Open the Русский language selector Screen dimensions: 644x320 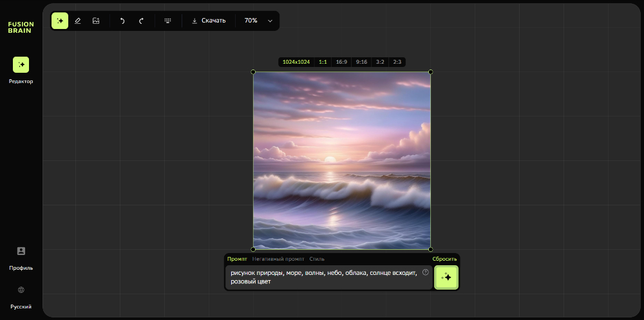pyautogui.click(x=21, y=297)
